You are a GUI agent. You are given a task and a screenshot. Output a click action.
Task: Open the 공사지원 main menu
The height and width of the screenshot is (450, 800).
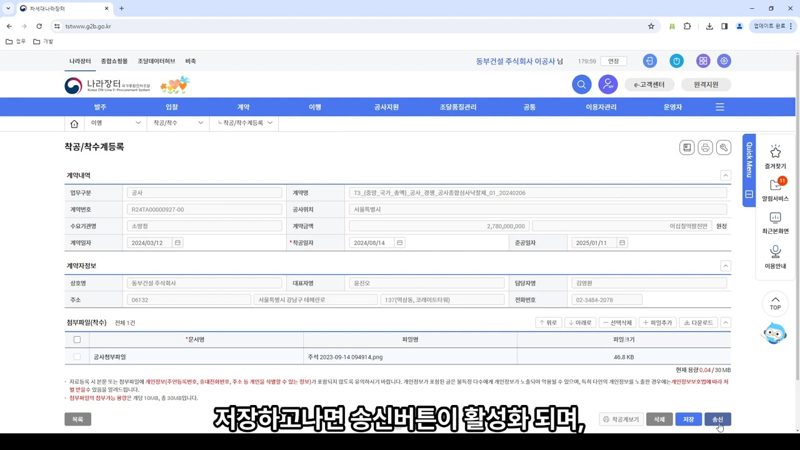(386, 107)
